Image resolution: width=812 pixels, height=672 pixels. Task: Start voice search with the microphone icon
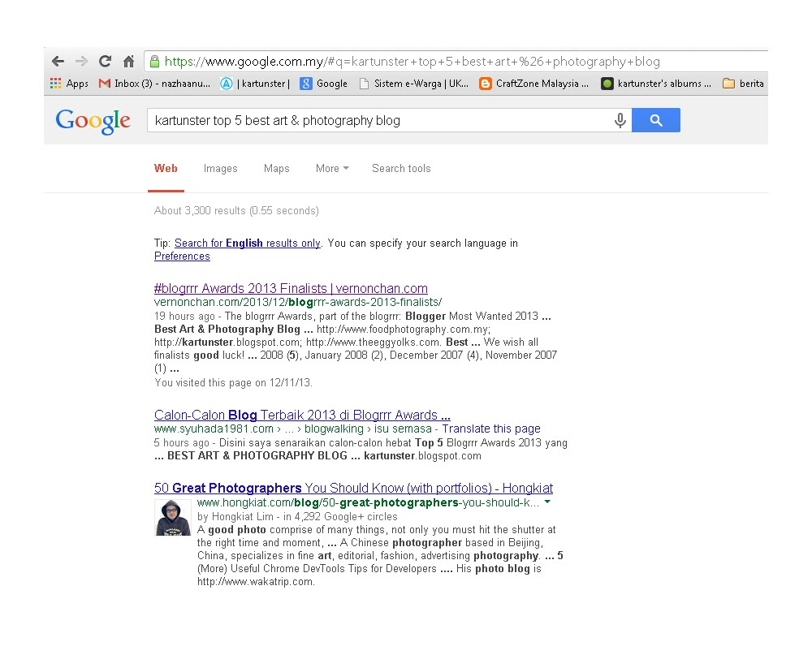click(620, 121)
